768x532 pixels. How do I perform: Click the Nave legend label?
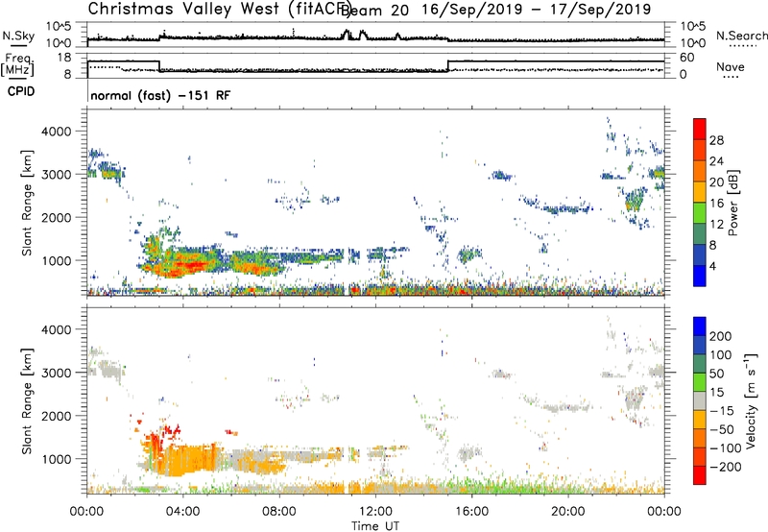click(x=731, y=66)
